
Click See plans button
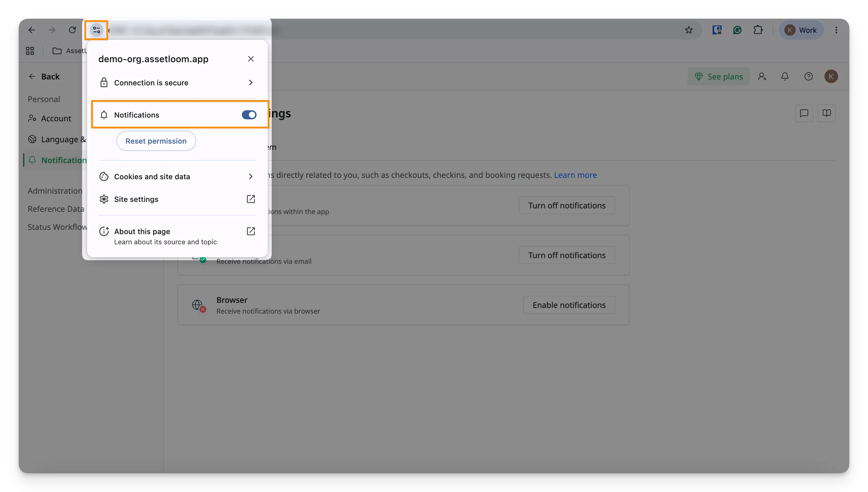[x=719, y=76]
